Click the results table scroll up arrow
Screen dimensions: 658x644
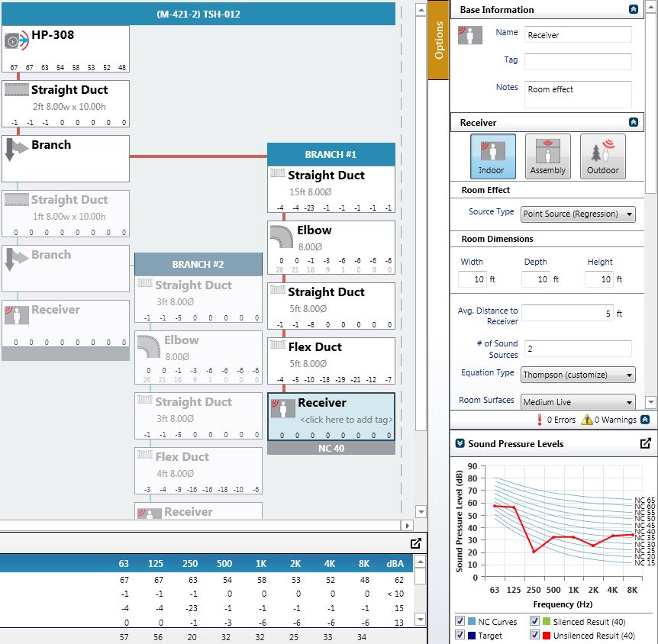pos(420,562)
